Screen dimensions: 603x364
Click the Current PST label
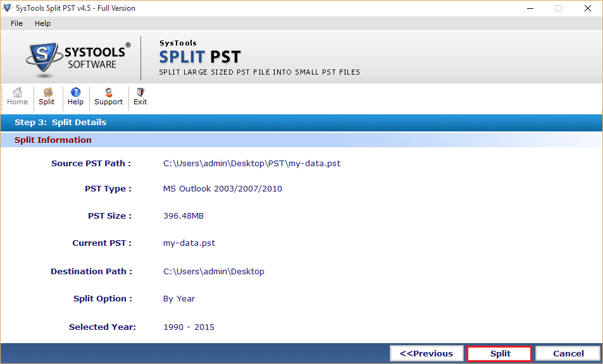pyautogui.click(x=102, y=243)
